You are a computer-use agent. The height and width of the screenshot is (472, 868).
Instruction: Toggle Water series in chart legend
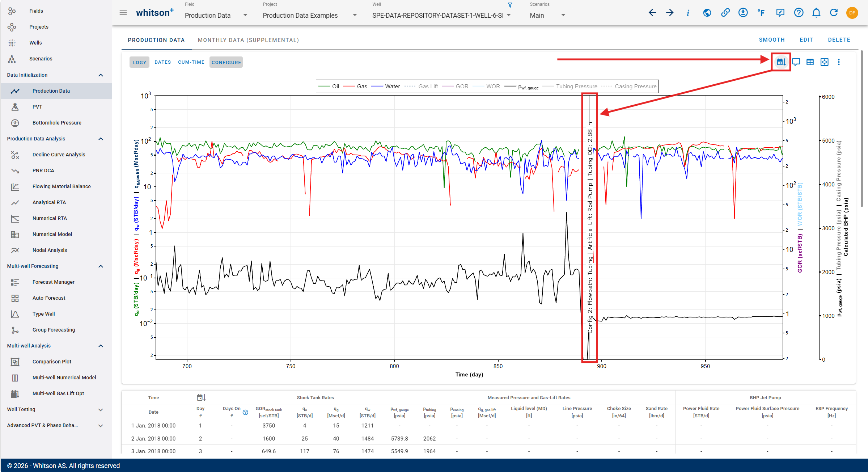(386, 86)
